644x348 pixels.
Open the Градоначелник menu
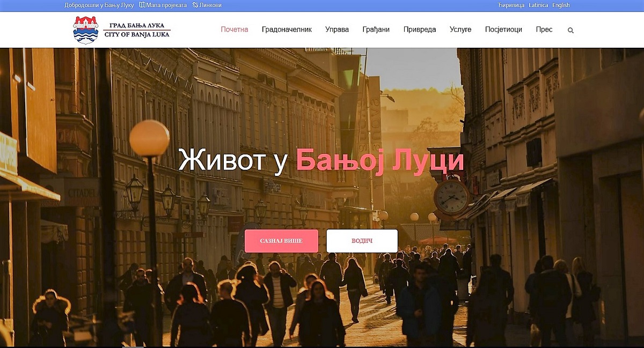287,29
